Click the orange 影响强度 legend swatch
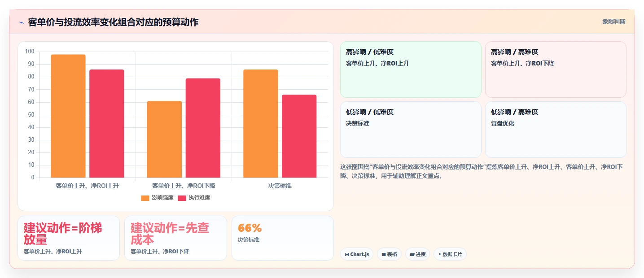This screenshot has width=644, height=278. 145,198
